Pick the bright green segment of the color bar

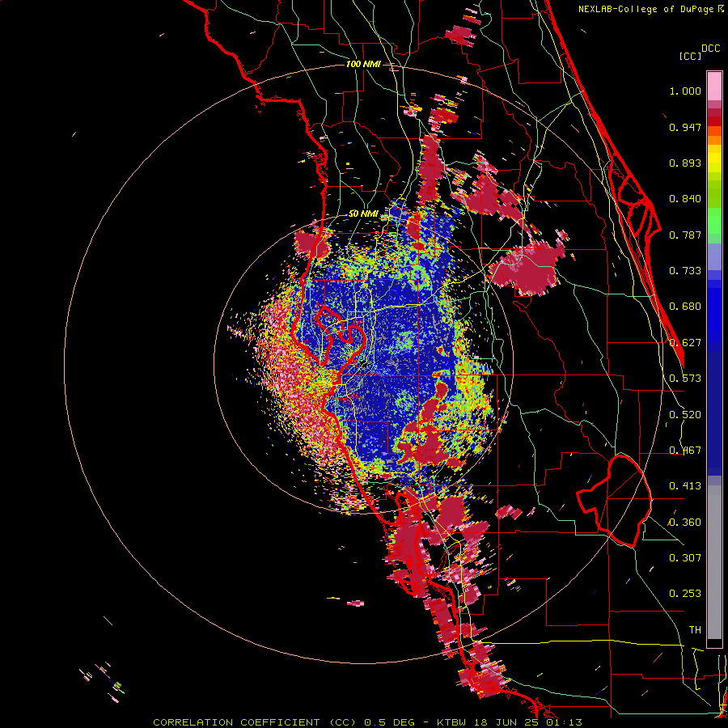pyautogui.click(x=714, y=219)
